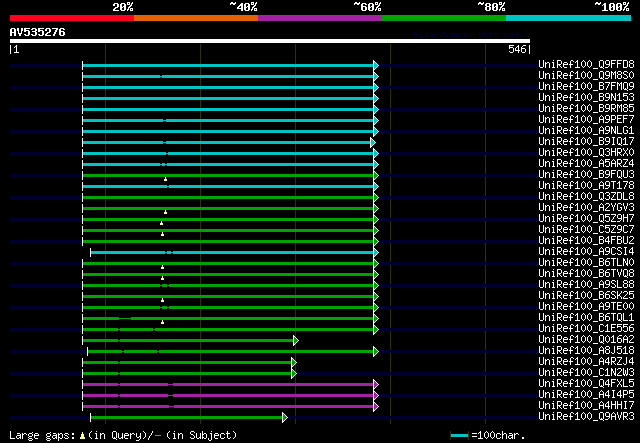Click the UniRef100_Q9AVR3 label
640x443 pixels.
pyautogui.click(x=586, y=417)
